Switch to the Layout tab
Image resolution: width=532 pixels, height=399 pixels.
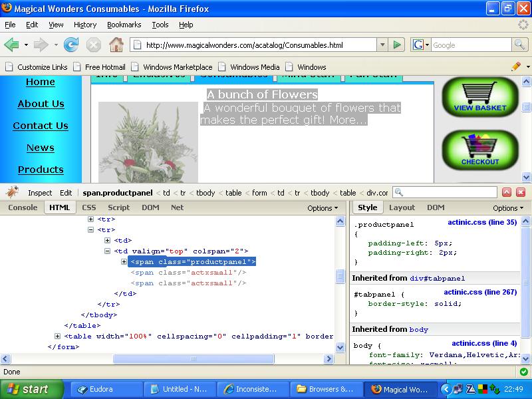402,207
